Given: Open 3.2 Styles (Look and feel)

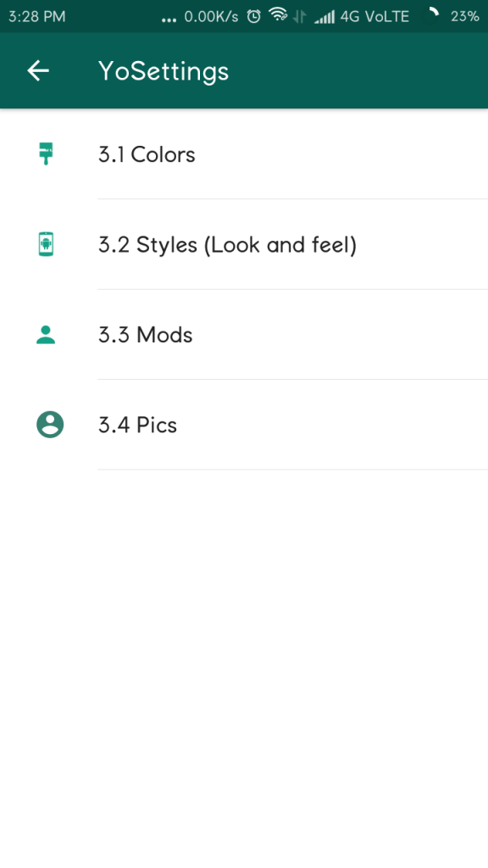Looking at the screenshot, I should pos(244,244).
